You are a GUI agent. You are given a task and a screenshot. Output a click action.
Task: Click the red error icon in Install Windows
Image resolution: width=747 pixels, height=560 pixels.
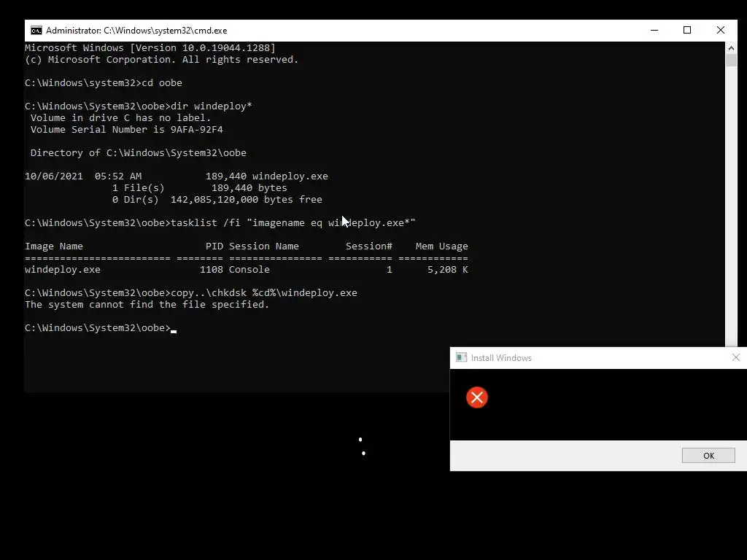(477, 397)
